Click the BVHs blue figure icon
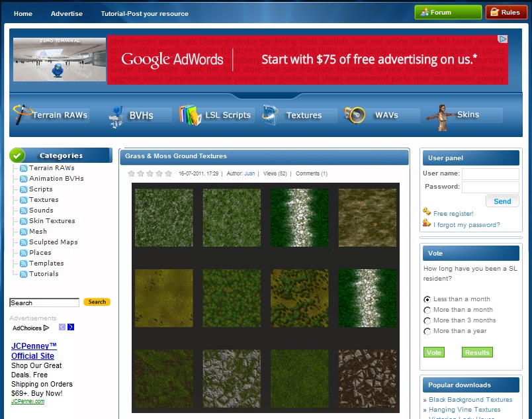 coord(116,116)
